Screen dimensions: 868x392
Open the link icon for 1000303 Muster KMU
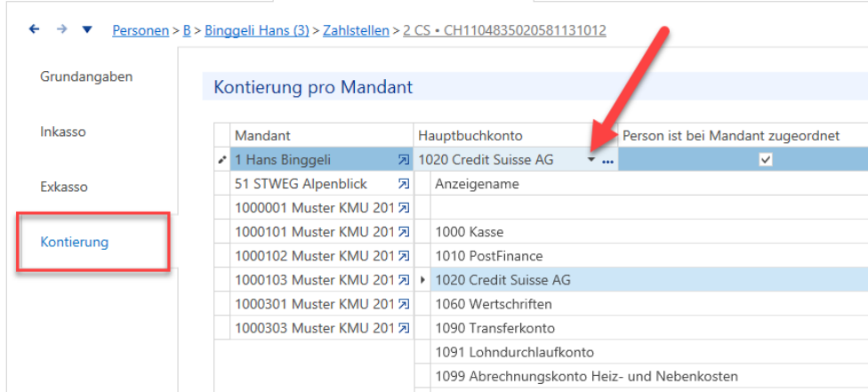click(404, 328)
